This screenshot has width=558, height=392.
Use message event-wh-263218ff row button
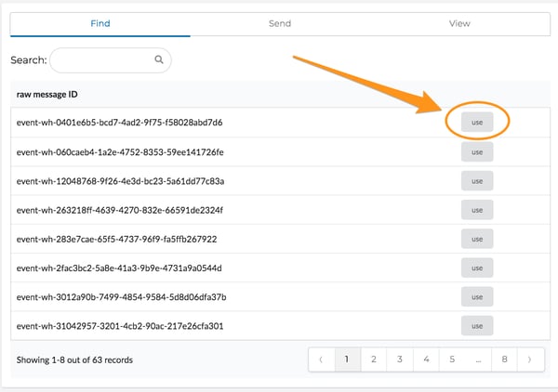pyautogui.click(x=477, y=210)
